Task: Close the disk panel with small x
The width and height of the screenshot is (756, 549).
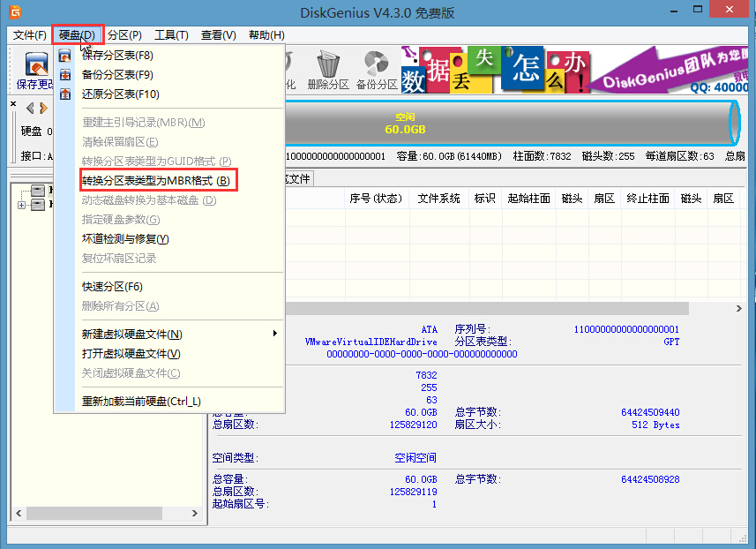Action: [x=13, y=104]
